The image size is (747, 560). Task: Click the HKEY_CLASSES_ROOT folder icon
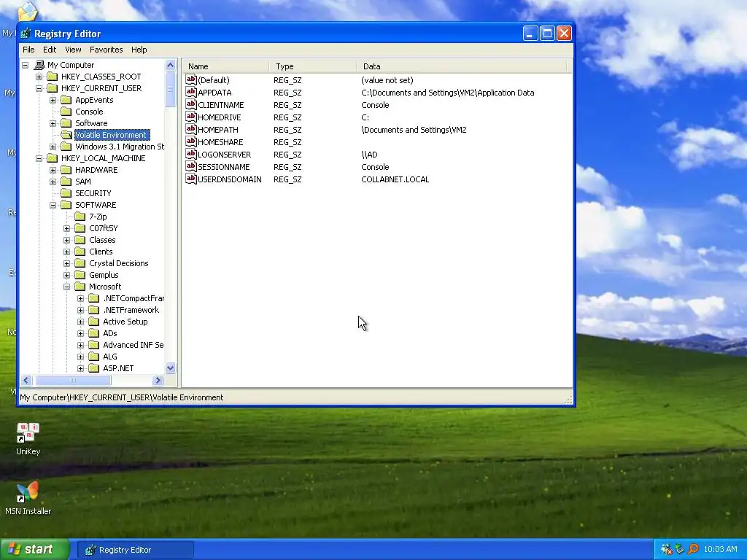click(53, 77)
